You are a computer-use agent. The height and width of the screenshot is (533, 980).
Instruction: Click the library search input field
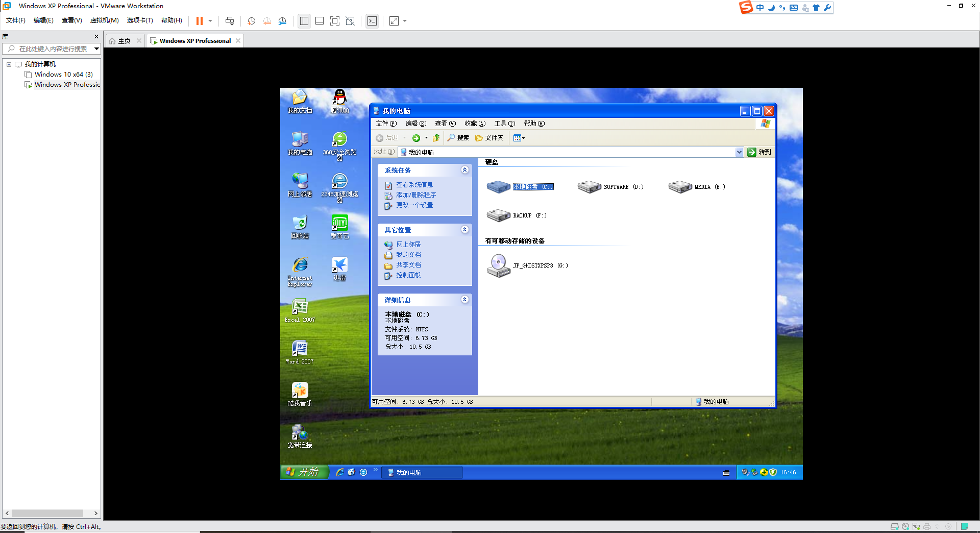click(53, 49)
